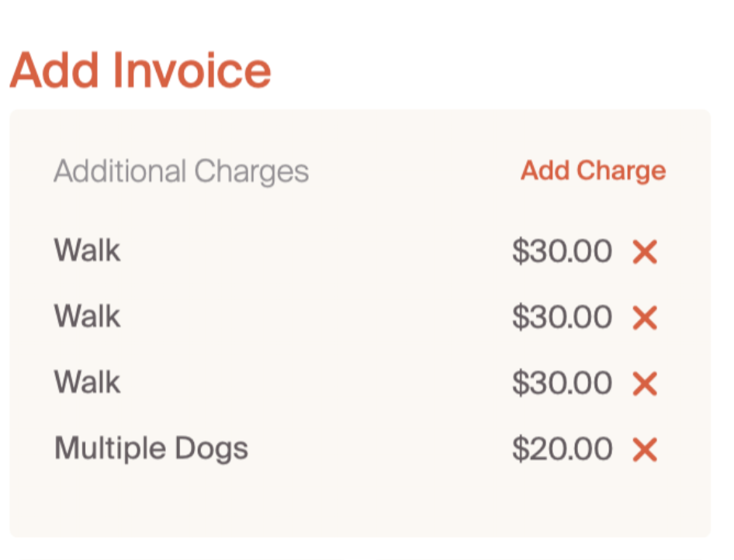Screen dimensions: 734x560
Task: Click the $20.00 Multiple Dogs amount
Action: [x=562, y=450]
